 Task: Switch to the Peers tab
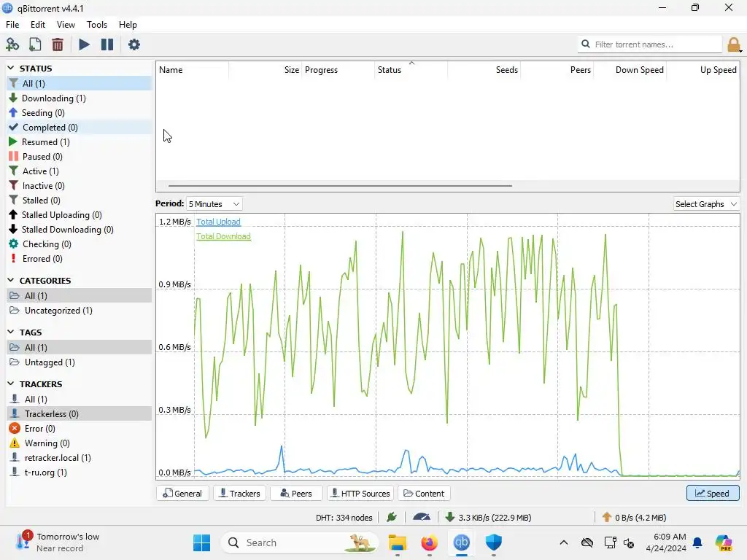[x=296, y=494]
